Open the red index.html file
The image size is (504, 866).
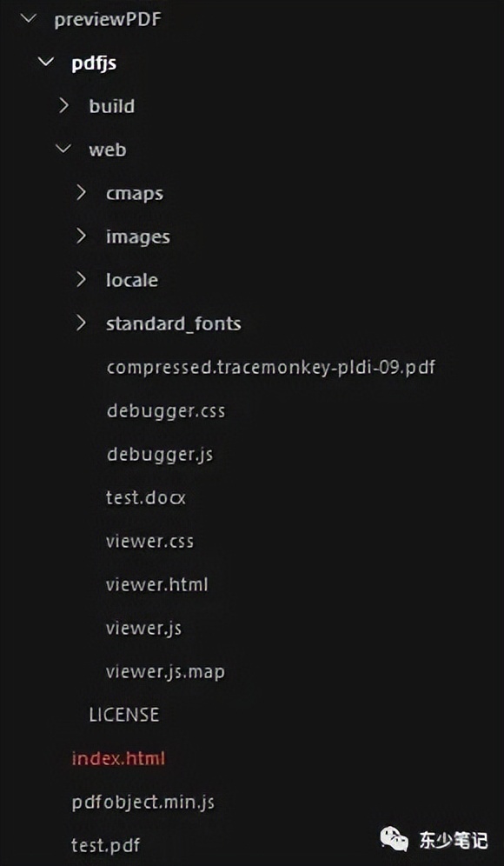[x=118, y=758]
